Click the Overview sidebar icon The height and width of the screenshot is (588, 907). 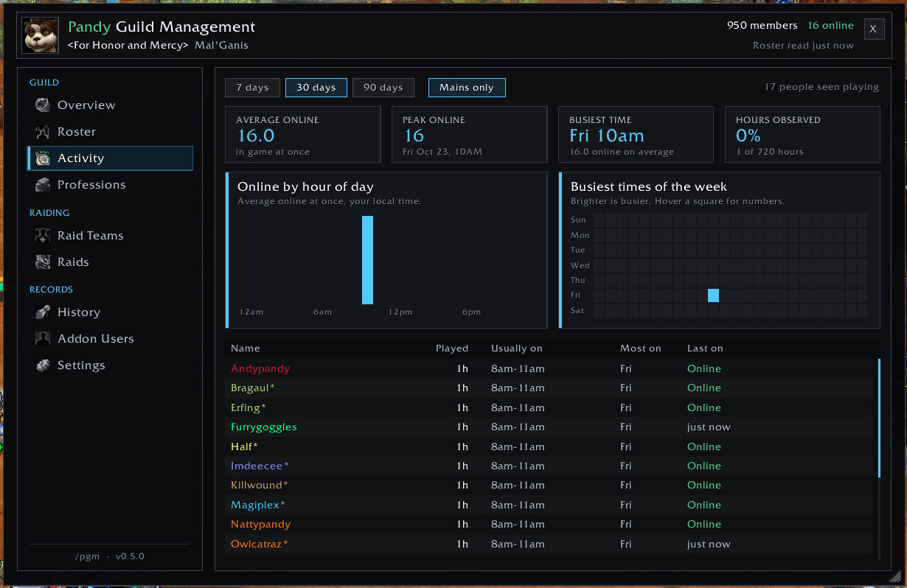click(x=44, y=105)
